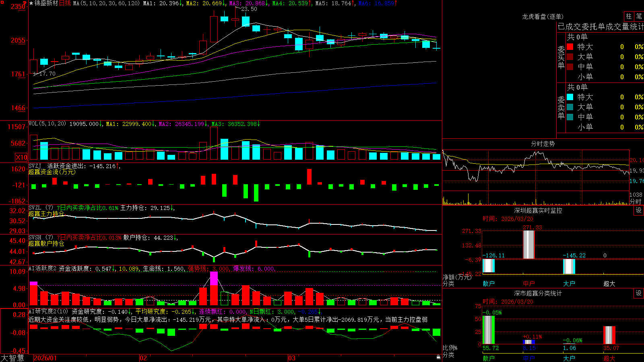This screenshot has height=362, width=644.
Task: Click the 委卖单 section label
Action: [x=561, y=107]
